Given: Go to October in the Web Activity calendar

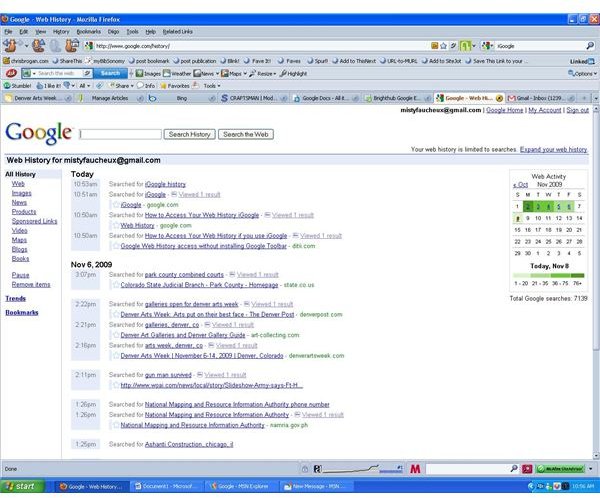Looking at the screenshot, I should [x=520, y=185].
